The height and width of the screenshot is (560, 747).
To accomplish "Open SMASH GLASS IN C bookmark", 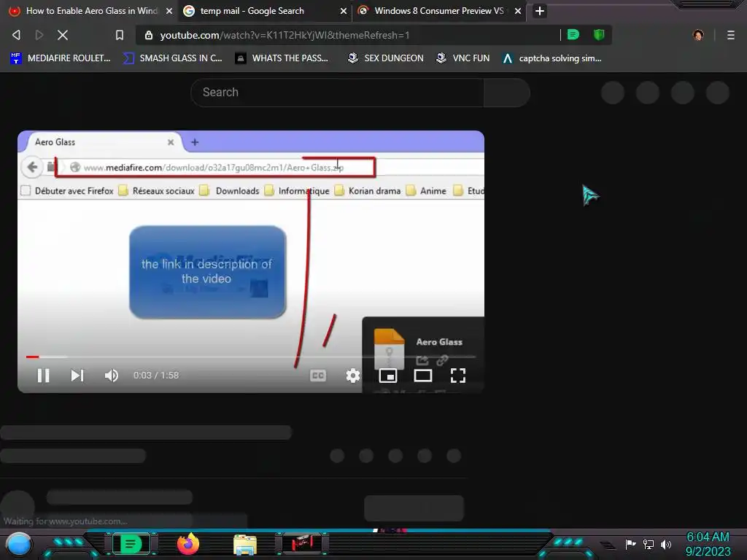I will coord(173,58).
